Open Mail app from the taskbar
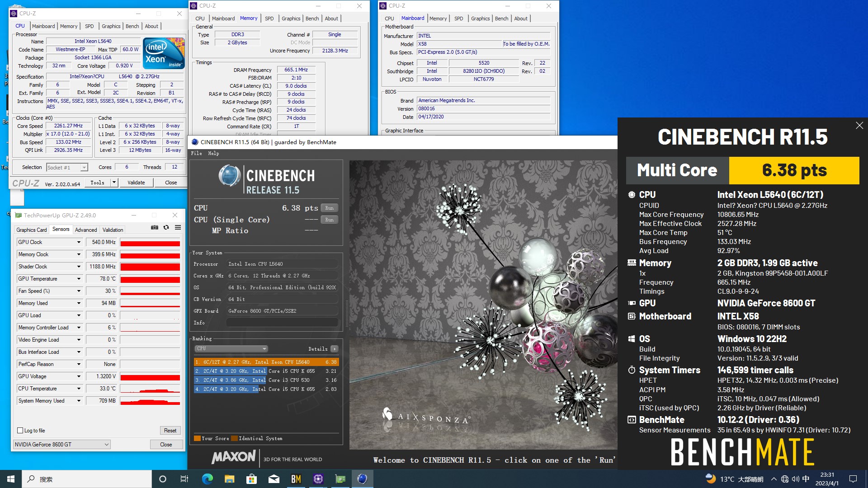 (x=274, y=479)
